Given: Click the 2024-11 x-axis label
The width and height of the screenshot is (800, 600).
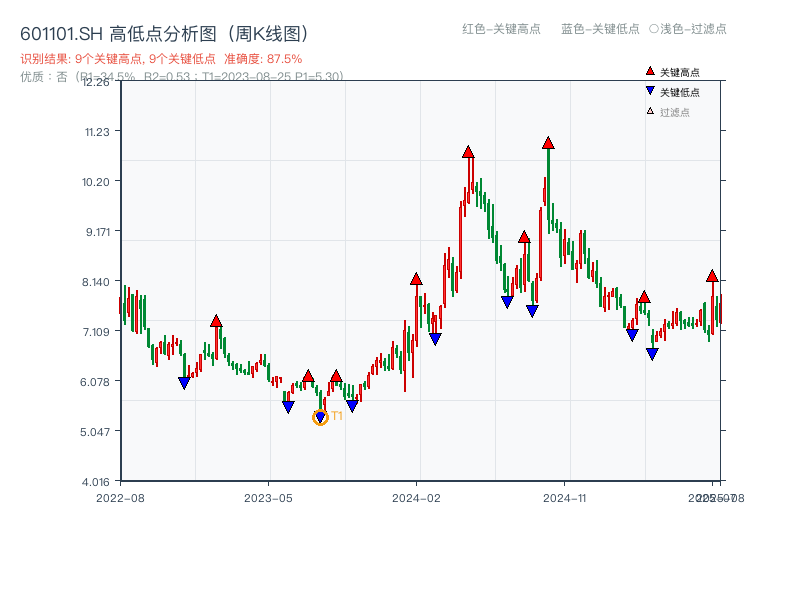Looking at the screenshot, I should [x=565, y=498].
